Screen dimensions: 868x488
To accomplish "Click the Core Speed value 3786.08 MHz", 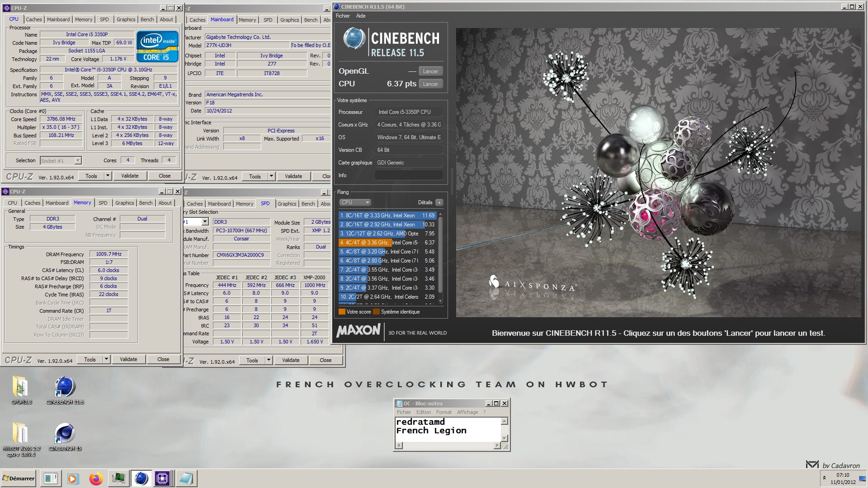I will [61, 119].
